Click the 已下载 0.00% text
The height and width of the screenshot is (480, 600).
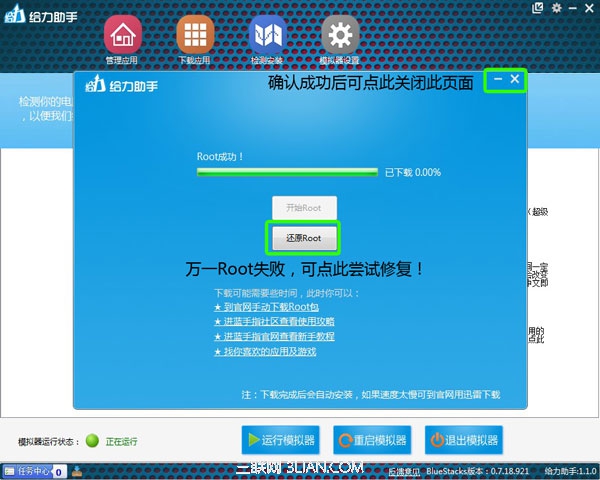[x=413, y=172]
